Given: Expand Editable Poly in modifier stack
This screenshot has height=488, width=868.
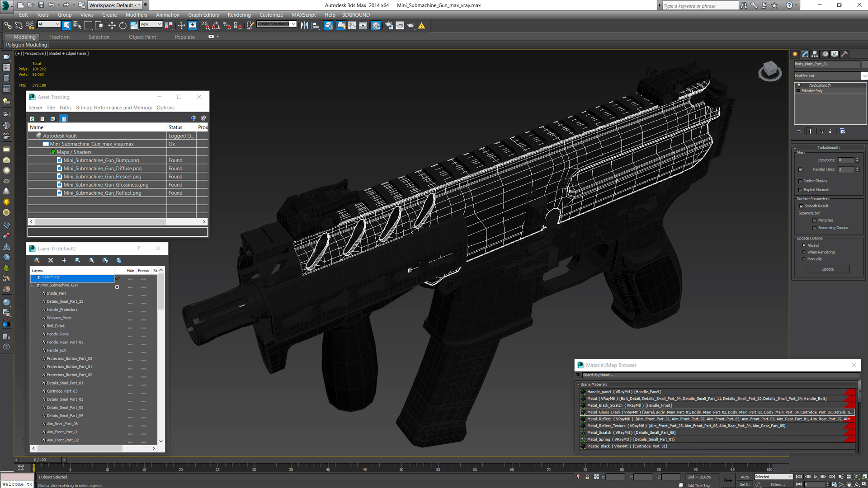Looking at the screenshot, I should pyautogui.click(x=798, y=91).
